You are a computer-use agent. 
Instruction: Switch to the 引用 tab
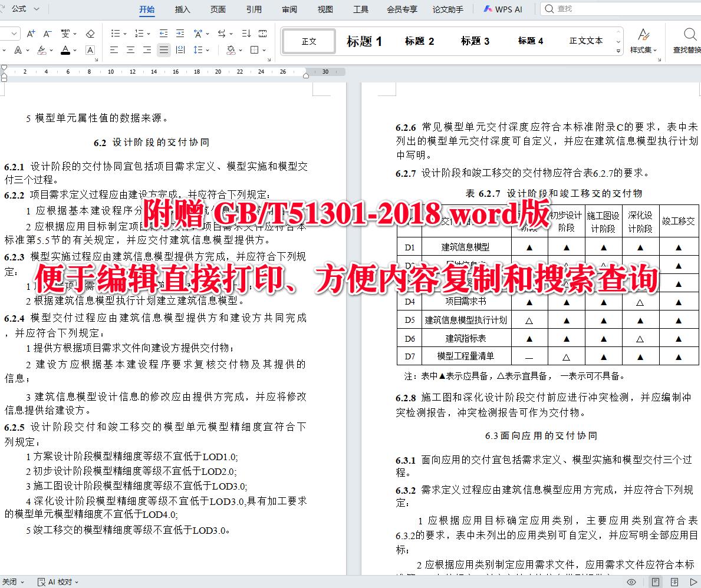(x=254, y=9)
